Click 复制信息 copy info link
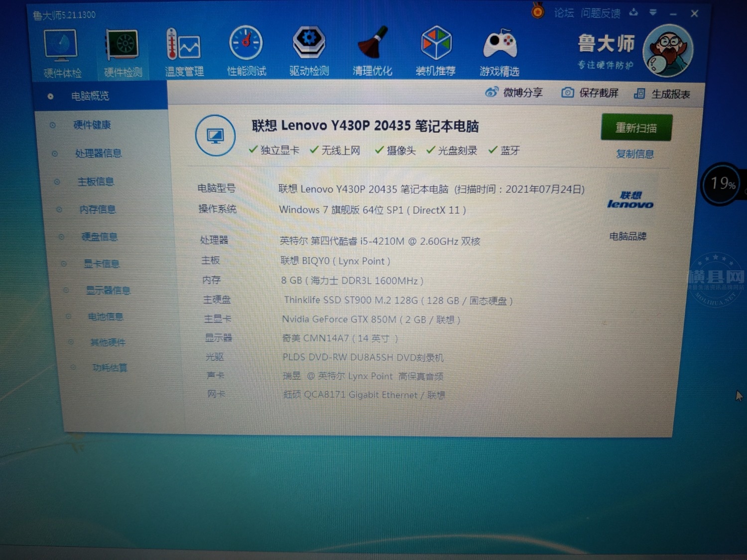Image resolution: width=747 pixels, height=560 pixels. coord(635,154)
